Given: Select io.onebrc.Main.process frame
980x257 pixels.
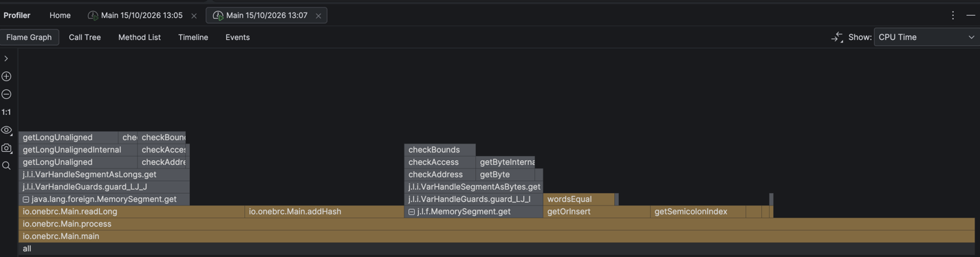Looking at the screenshot, I should click(x=497, y=224).
